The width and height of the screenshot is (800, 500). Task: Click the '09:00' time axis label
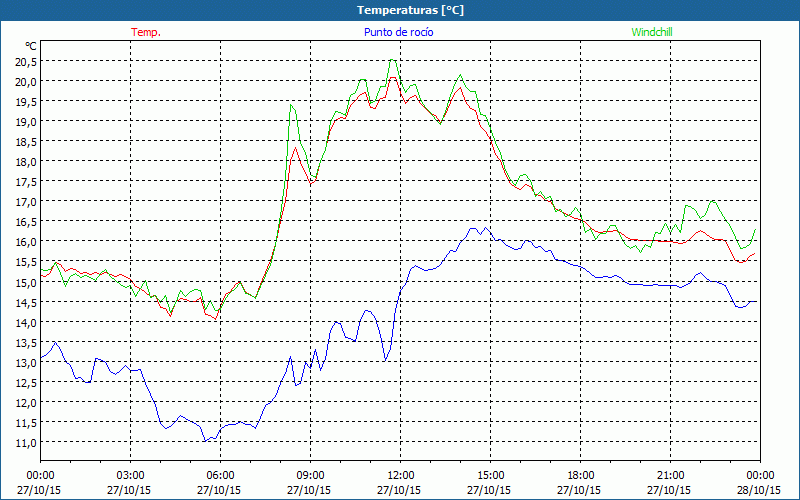click(310, 476)
